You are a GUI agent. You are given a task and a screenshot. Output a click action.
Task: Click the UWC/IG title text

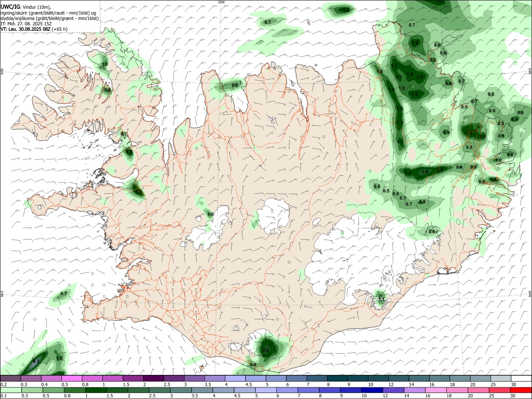coord(10,7)
